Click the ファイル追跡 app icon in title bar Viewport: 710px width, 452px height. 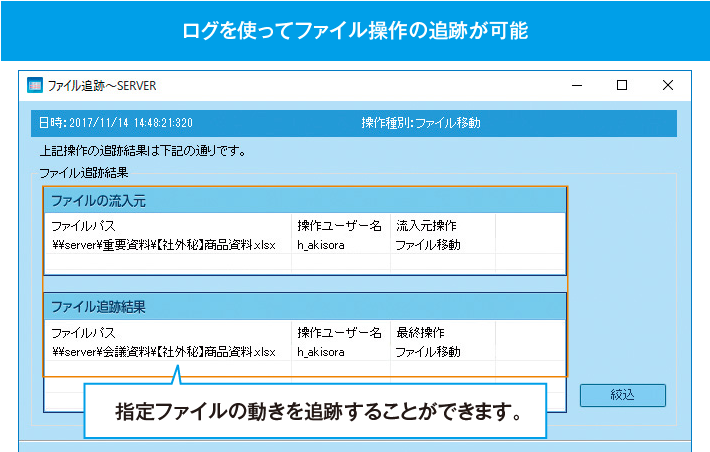tap(35, 85)
